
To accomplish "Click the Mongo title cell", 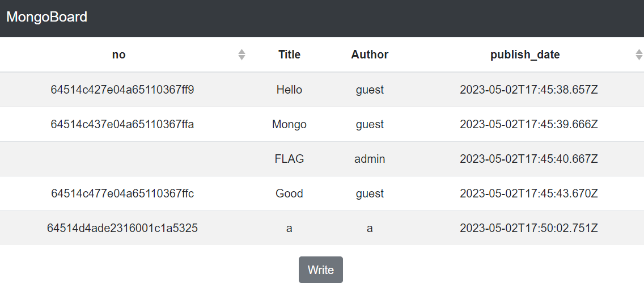I will tap(289, 124).
